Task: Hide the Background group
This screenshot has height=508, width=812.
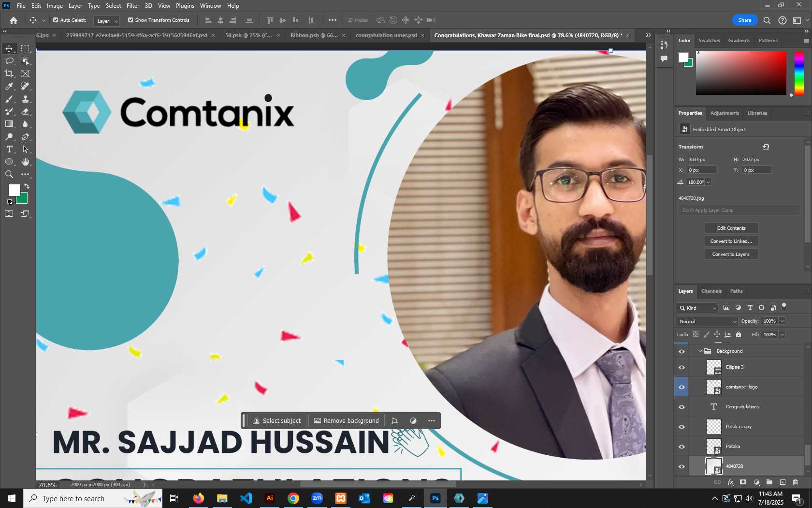Action: [681, 351]
